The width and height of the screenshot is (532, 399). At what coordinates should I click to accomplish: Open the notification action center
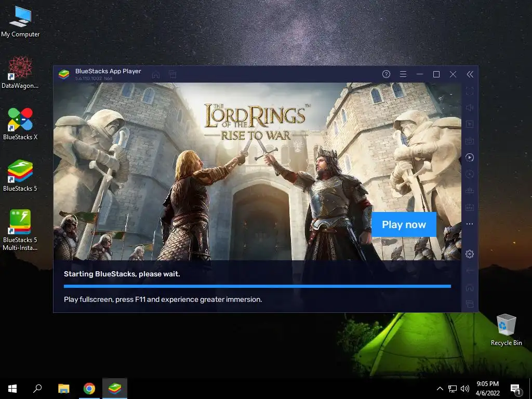pos(515,389)
